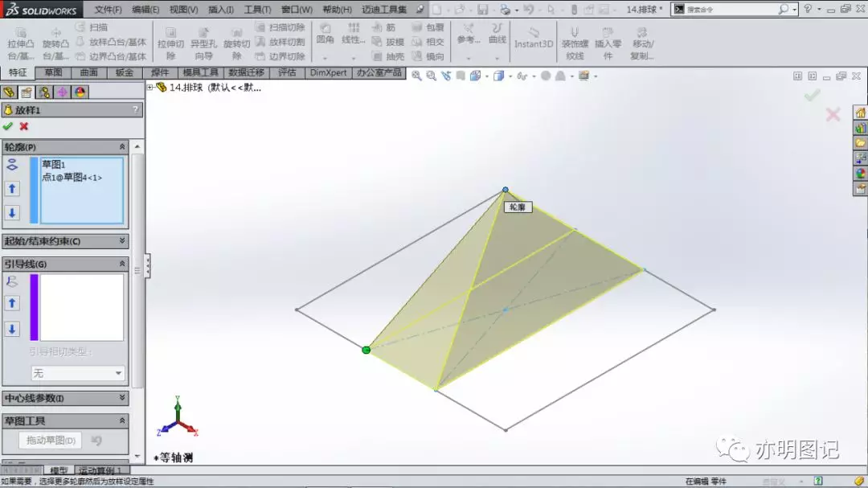The height and width of the screenshot is (488, 868).
Task: Click 异型孔向导 hole wizard tool
Action: click(x=203, y=43)
